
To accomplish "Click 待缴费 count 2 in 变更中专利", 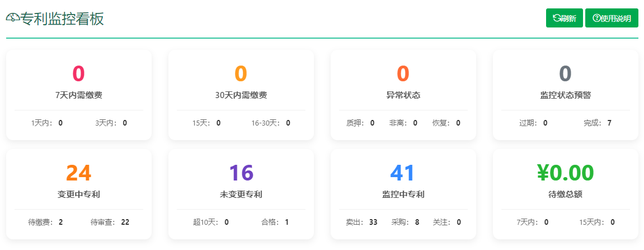I will point(60,222).
